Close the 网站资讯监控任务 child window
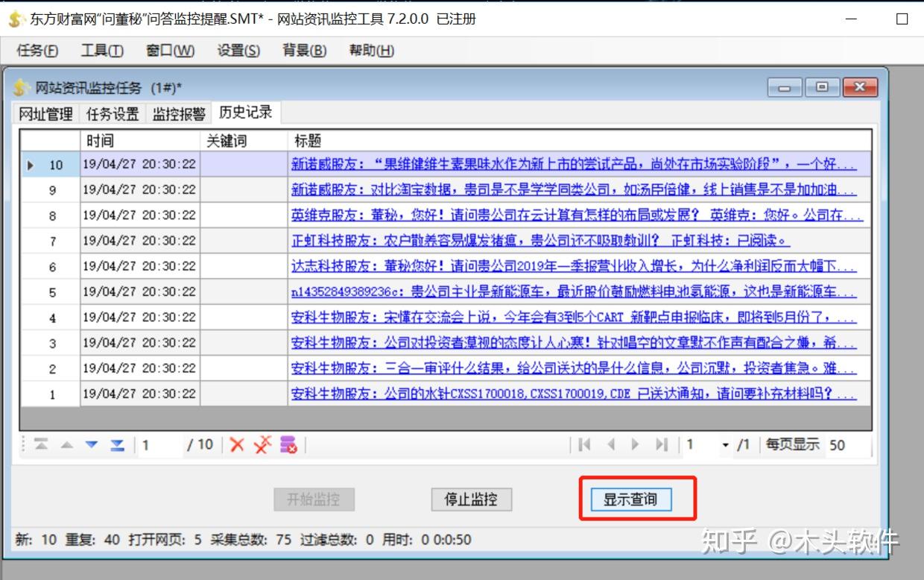924x580 pixels. [860, 87]
